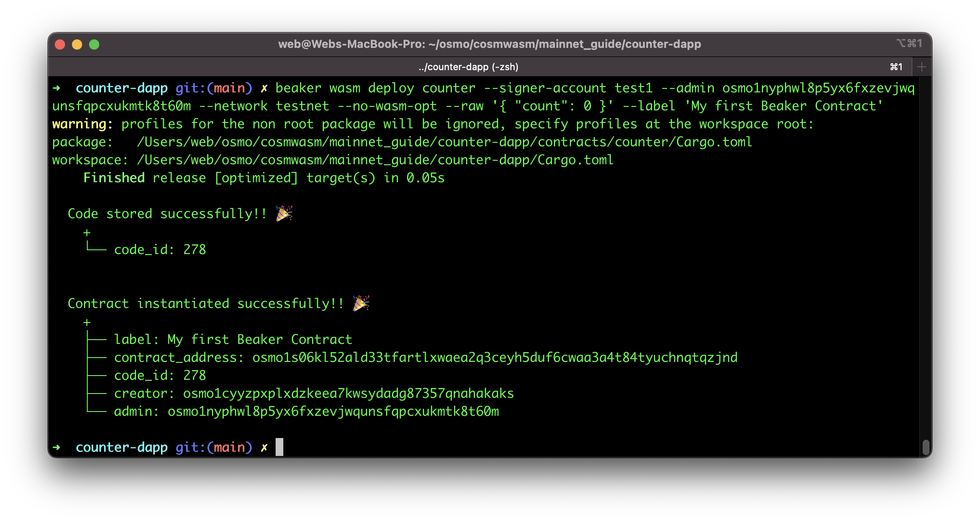The image size is (980, 521).
Task: Click the party popper emoji after Code stored
Action: pyautogui.click(x=284, y=213)
